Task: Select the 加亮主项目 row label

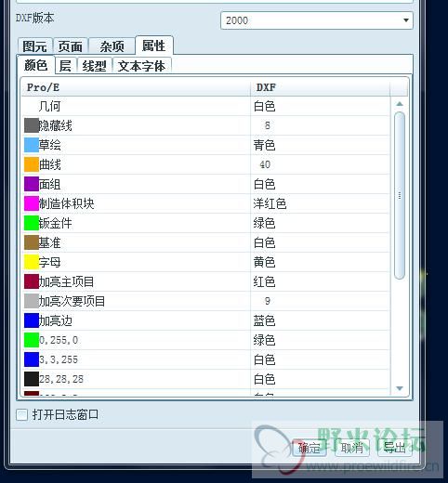Action: 66,281
